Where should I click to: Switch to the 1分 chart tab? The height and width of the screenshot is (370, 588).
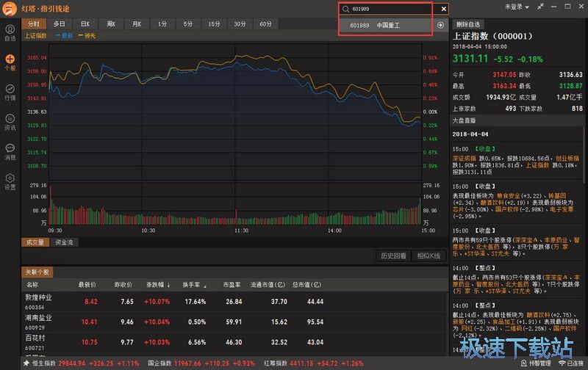tap(162, 24)
